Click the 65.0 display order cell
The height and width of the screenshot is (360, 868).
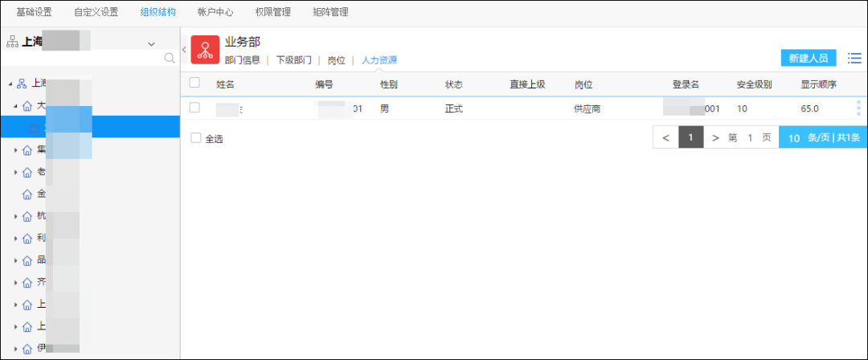(809, 108)
